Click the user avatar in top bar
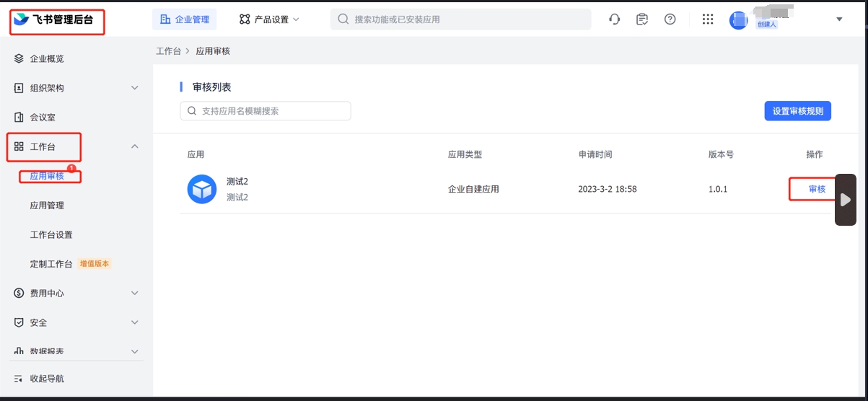Image resolution: width=868 pixels, height=401 pixels. tap(739, 20)
